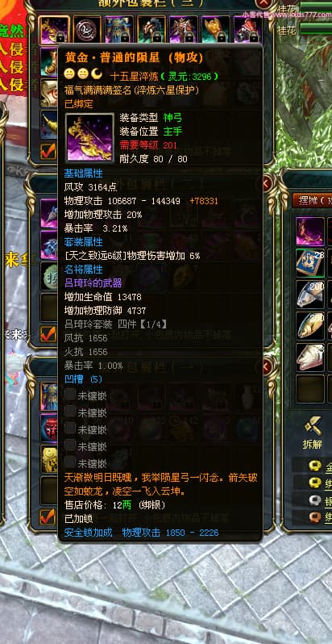
Task: Toggle the orange checkbox in bag panel three
Action: (48, 151)
